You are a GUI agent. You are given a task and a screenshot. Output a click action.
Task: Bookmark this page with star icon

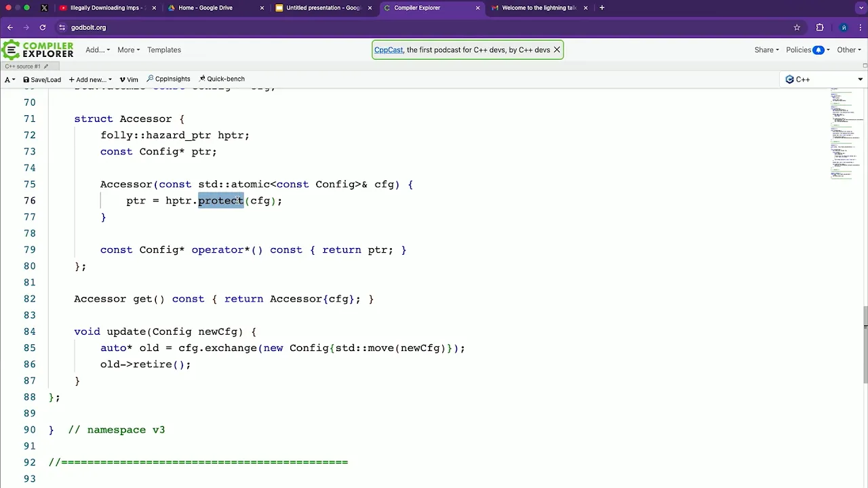(x=797, y=28)
